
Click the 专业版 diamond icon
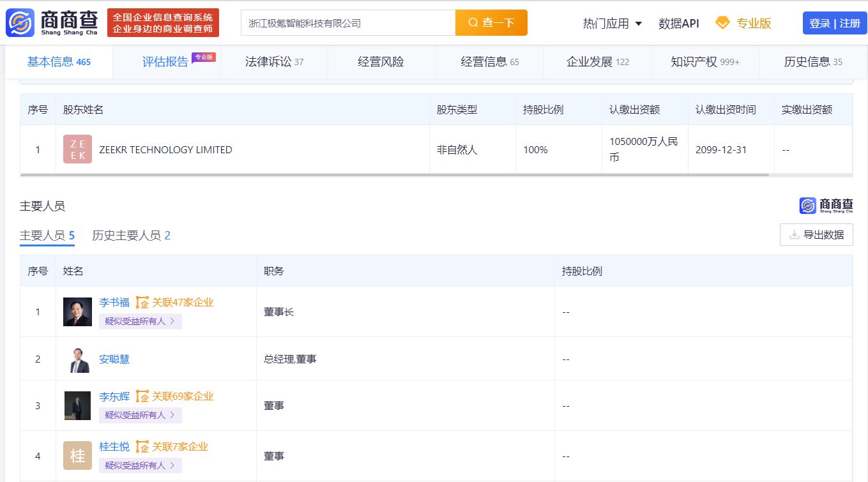(x=722, y=23)
